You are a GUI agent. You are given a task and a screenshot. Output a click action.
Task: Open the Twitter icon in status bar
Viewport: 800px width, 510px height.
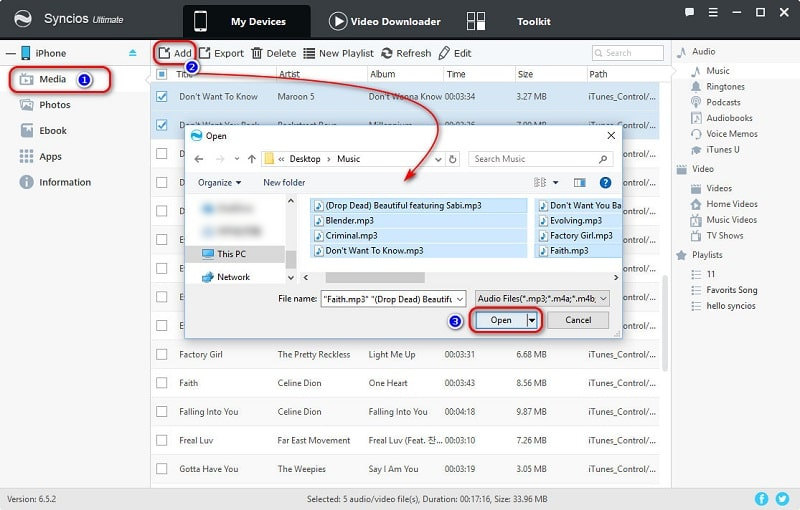click(782, 498)
